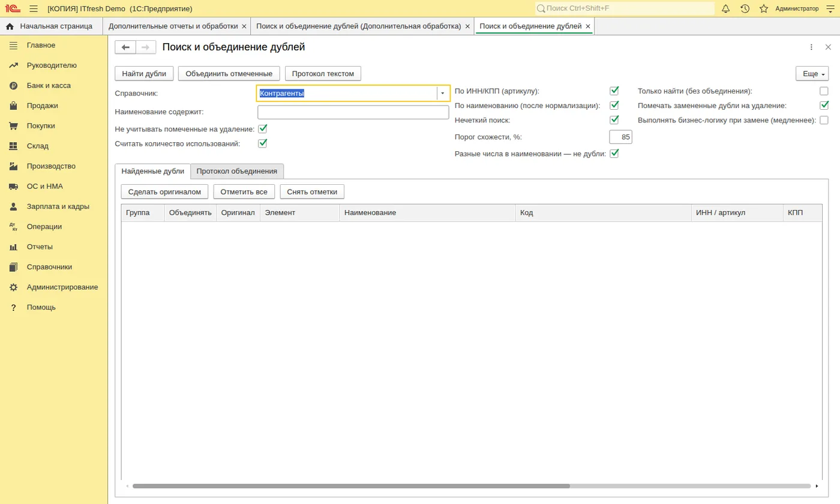Image resolution: width=840 pixels, height=504 pixels.
Task: Switch to Протокол объединения tab
Action: 236,171
